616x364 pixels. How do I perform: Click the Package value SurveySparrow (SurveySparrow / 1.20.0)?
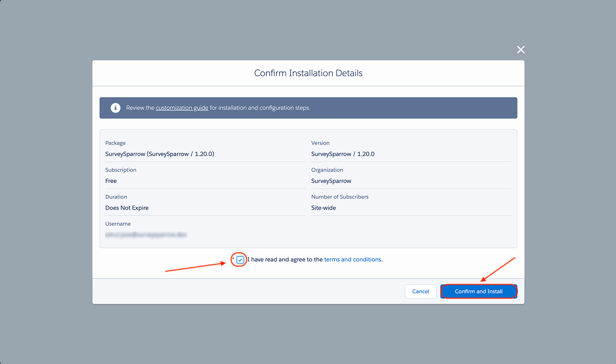(x=159, y=154)
